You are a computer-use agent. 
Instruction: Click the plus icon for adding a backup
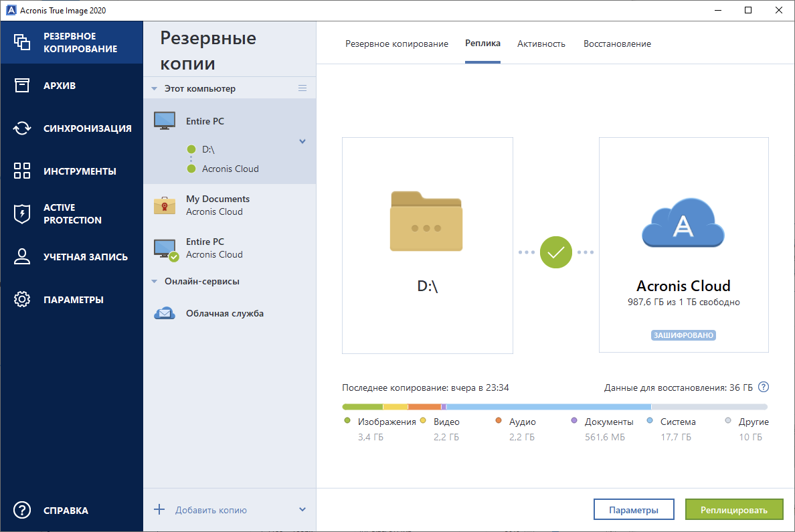(159, 510)
